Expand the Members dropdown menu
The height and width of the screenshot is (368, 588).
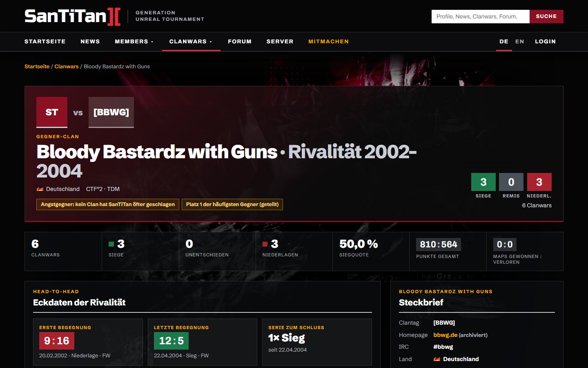(x=134, y=42)
